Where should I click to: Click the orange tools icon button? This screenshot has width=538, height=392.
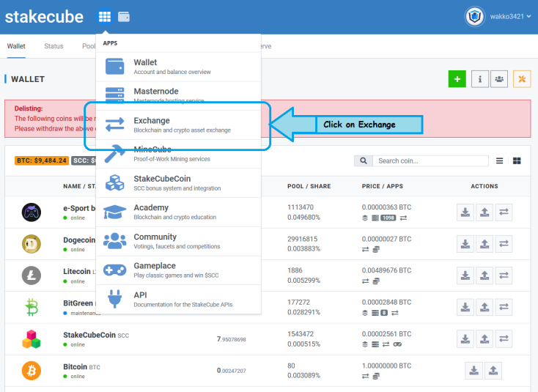522,79
